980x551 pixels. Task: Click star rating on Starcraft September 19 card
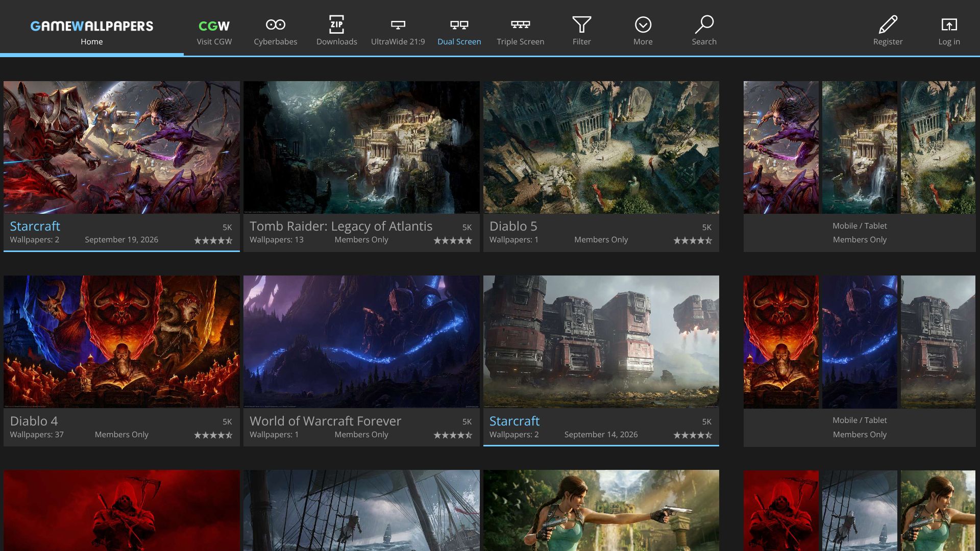click(x=213, y=240)
